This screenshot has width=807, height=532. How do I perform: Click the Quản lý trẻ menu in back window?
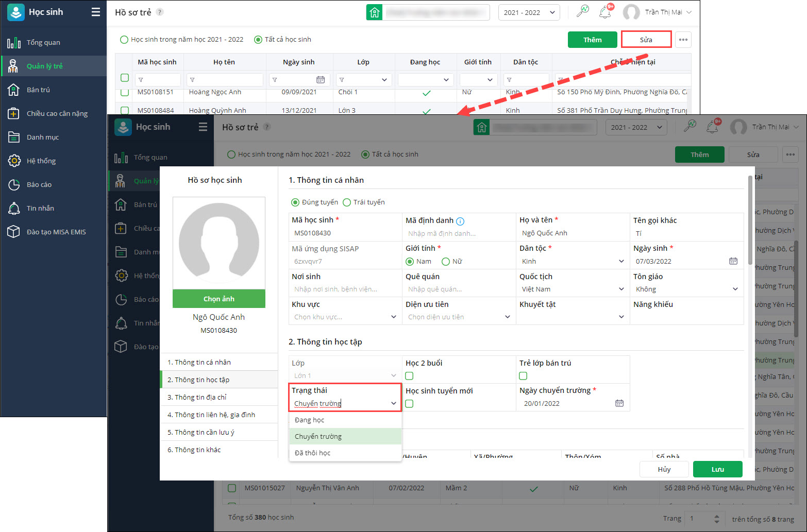coord(54,66)
